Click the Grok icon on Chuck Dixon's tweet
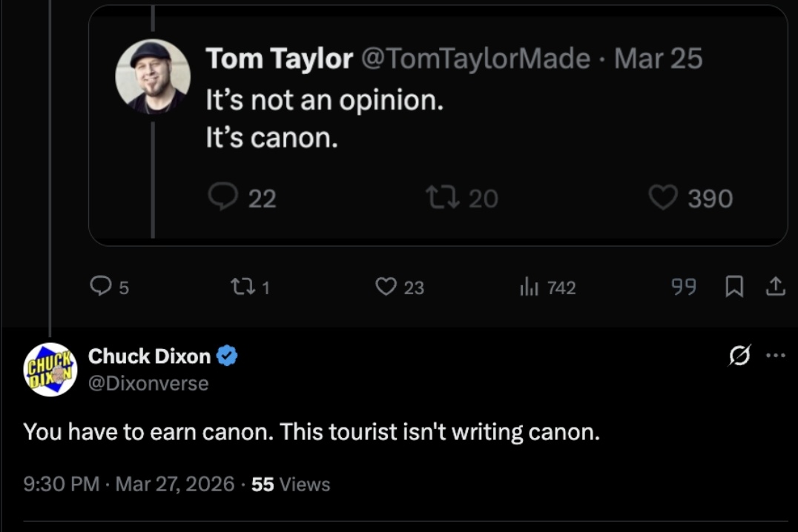The height and width of the screenshot is (532, 798). (739, 356)
